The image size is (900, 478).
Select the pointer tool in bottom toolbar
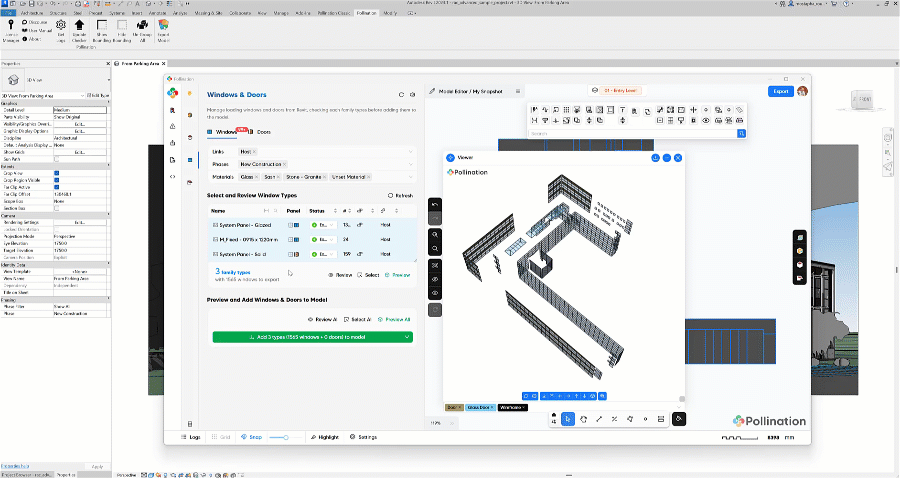point(567,419)
